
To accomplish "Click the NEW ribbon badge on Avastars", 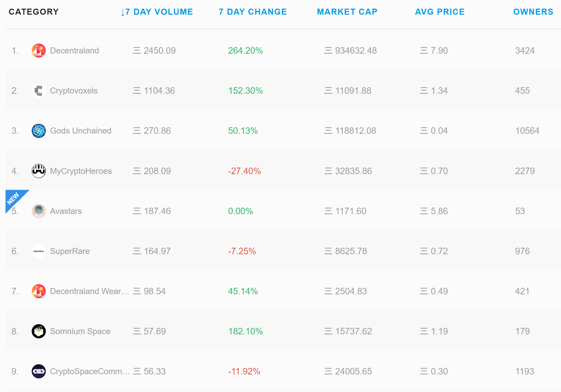I will coord(13,198).
